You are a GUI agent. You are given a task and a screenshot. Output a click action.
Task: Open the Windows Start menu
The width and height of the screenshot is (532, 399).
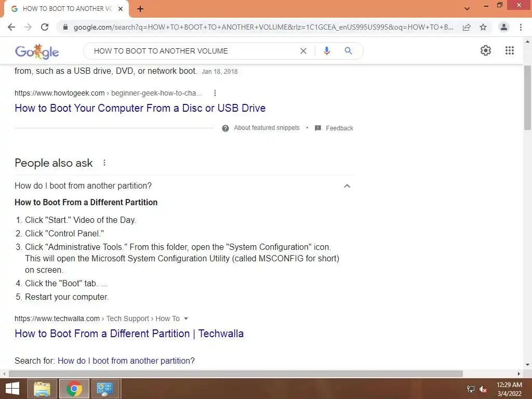click(12, 389)
